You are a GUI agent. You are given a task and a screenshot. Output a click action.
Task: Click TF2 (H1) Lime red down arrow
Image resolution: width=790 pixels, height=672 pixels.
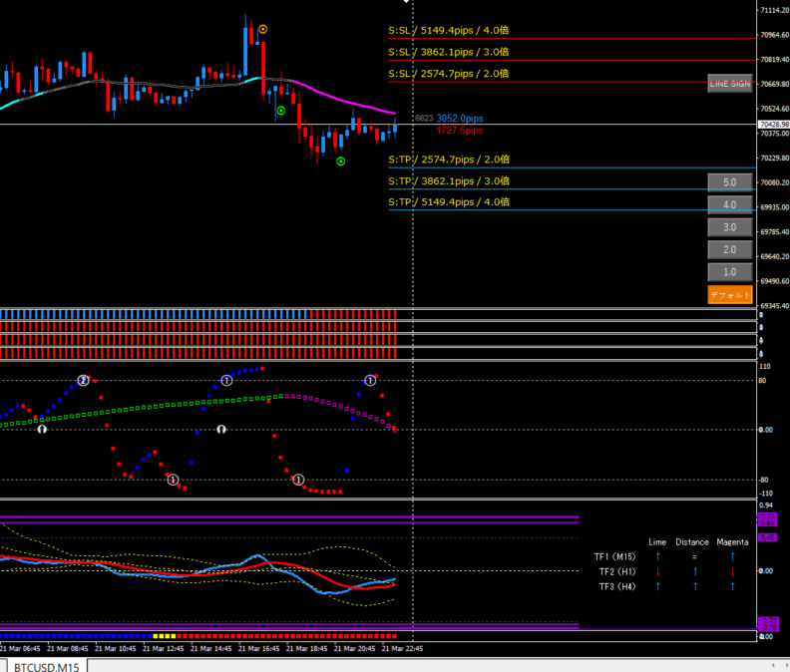pyautogui.click(x=657, y=571)
